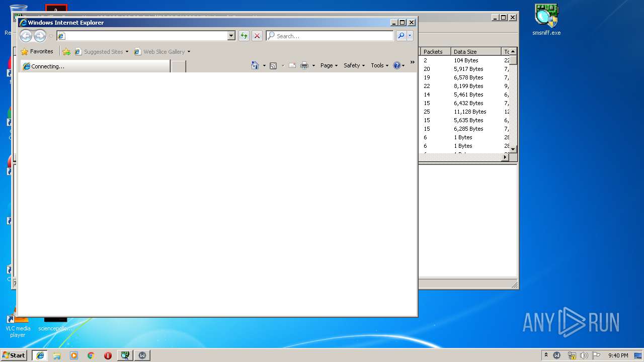Launch Opera from the taskbar
Viewport: 644px width, 362px height.
point(108,355)
